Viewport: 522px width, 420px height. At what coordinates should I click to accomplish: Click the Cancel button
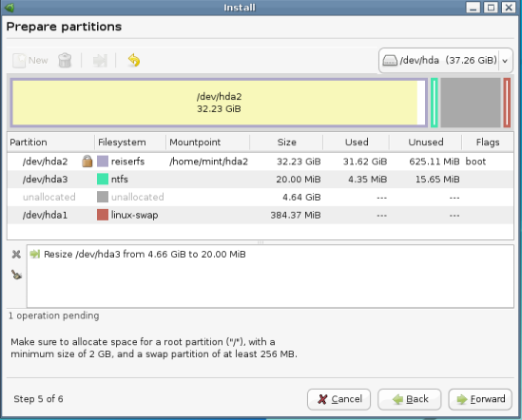(338, 399)
